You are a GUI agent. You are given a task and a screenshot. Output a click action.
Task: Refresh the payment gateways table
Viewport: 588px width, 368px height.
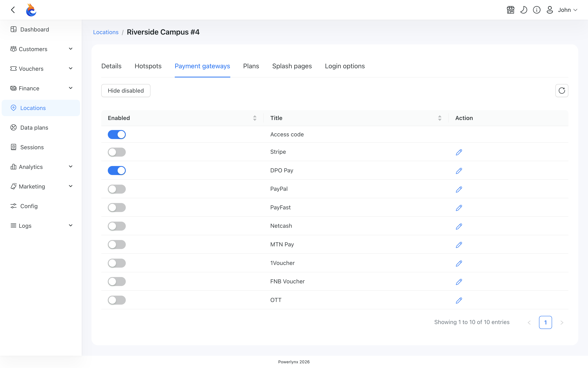[562, 91]
